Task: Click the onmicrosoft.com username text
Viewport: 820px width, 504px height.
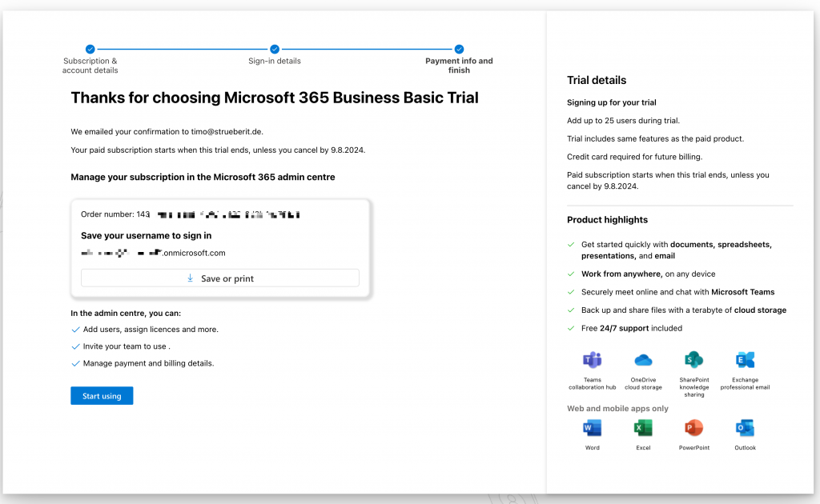Action: pos(153,253)
